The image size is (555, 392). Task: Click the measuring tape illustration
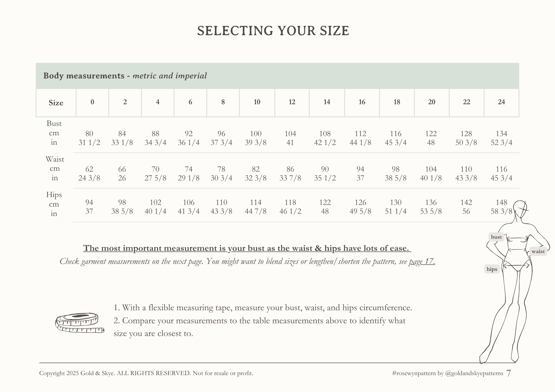[80, 323]
